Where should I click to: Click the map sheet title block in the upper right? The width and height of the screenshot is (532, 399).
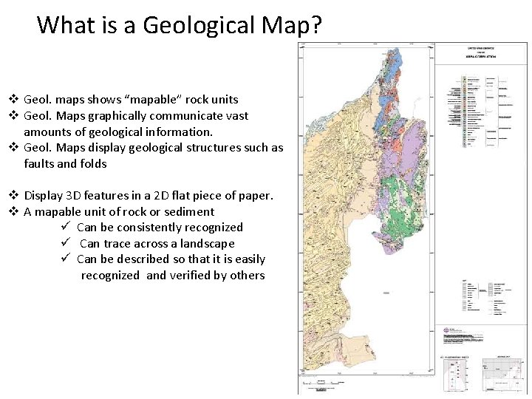point(480,52)
